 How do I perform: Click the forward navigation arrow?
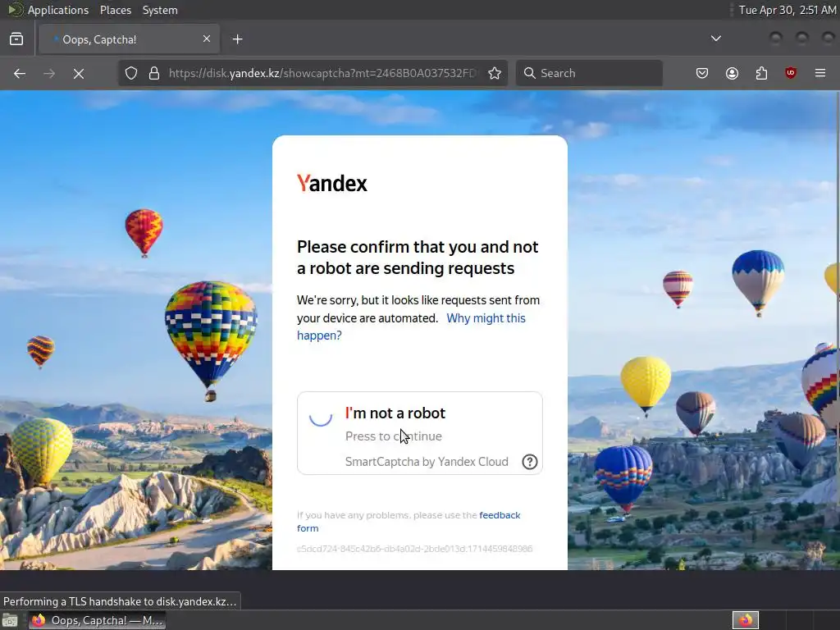coord(49,73)
